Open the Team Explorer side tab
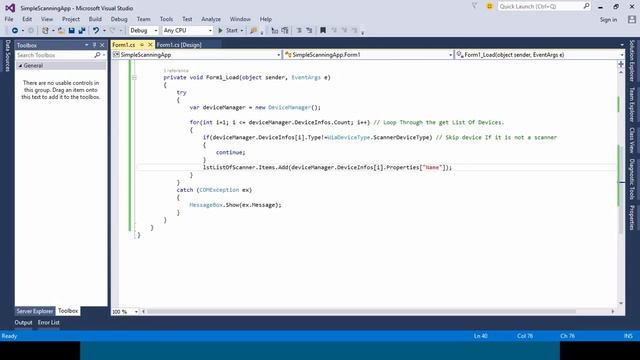 tap(632, 104)
